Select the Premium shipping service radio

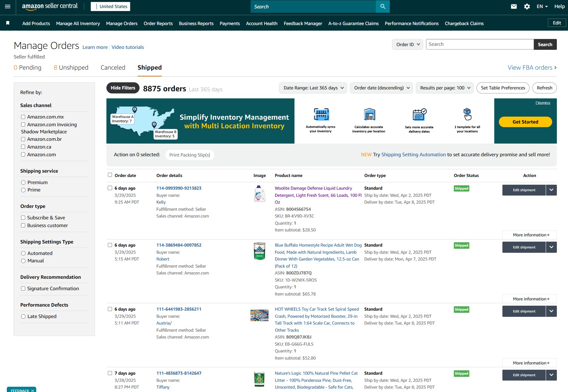[23, 183]
